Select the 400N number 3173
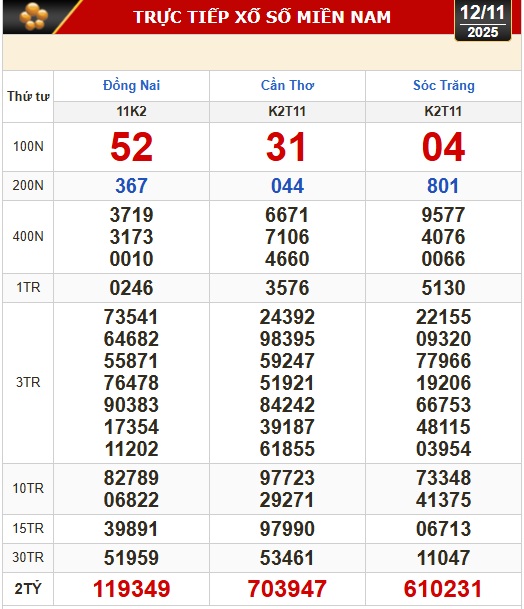Viewport: 524px width, 609px height. click(x=131, y=237)
